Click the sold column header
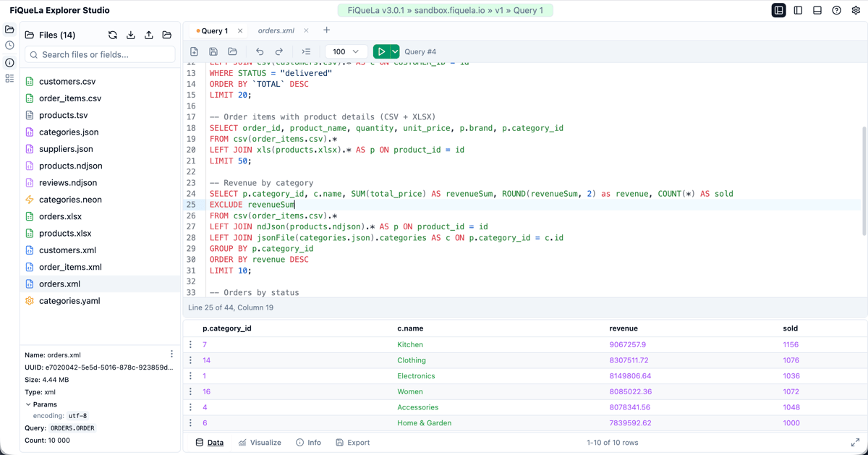 pos(791,328)
